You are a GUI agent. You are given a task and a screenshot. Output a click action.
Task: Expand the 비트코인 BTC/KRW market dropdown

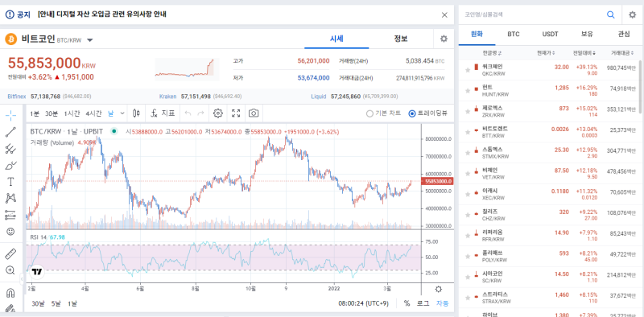(90, 40)
